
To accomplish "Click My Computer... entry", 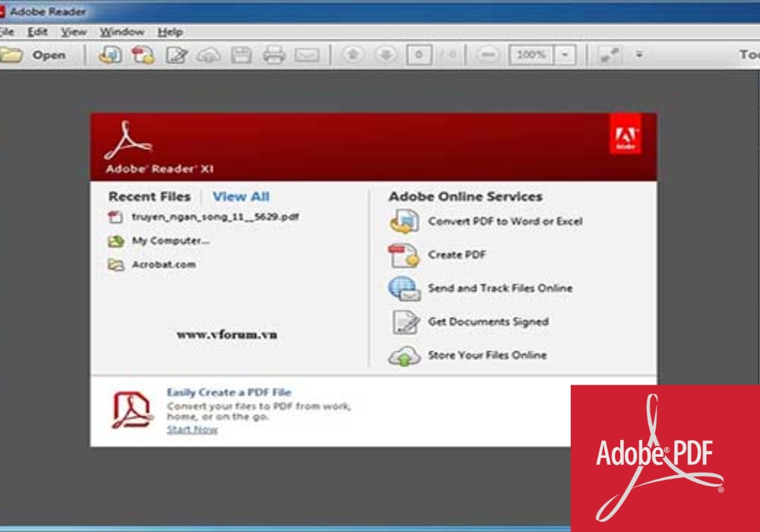I will (x=170, y=240).
